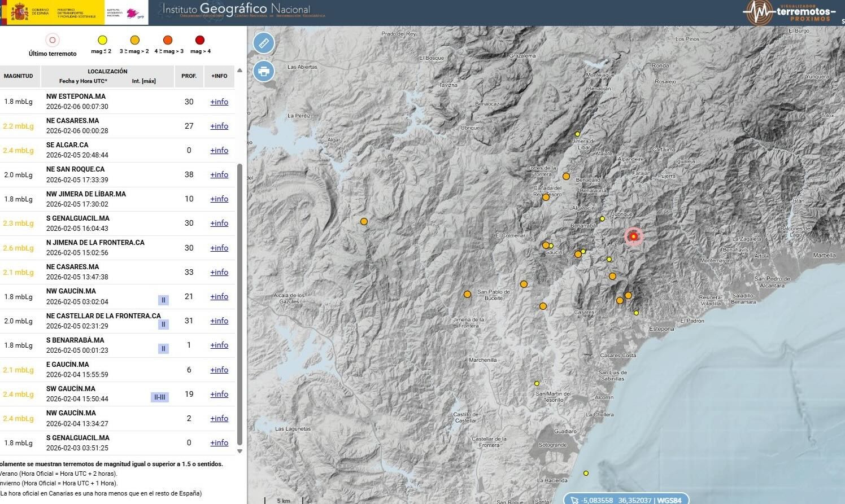Toggle the Último terremoto indicator
The width and height of the screenshot is (845, 504).
52,40
